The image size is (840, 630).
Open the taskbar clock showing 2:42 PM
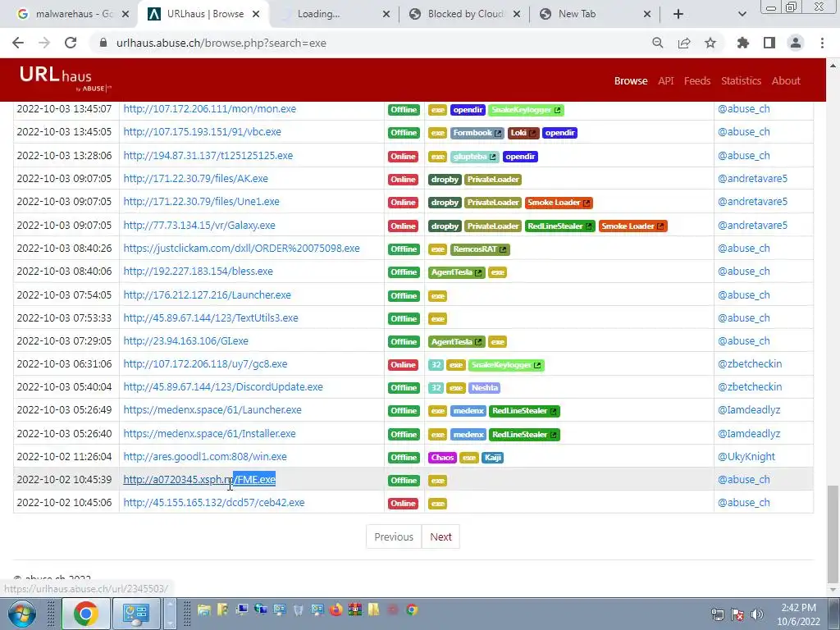tap(798, 614)
